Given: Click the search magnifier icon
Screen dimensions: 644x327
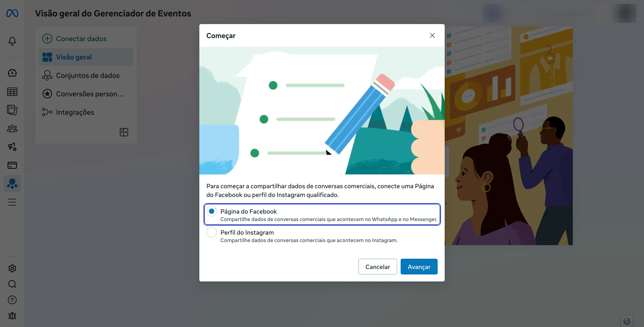Looking at the screenshot, I should pos(12,284).
